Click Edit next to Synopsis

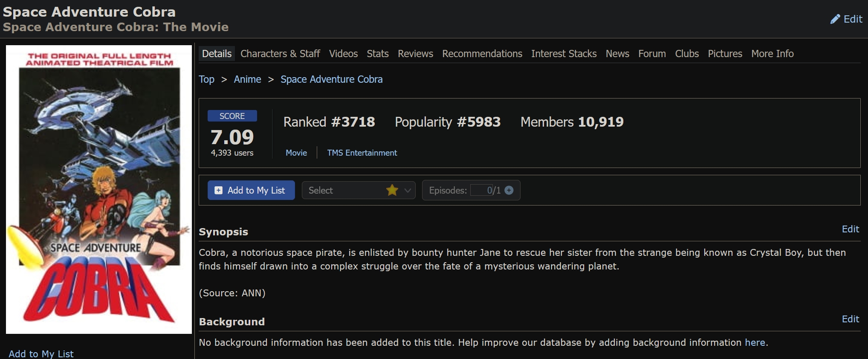[850, 229]
